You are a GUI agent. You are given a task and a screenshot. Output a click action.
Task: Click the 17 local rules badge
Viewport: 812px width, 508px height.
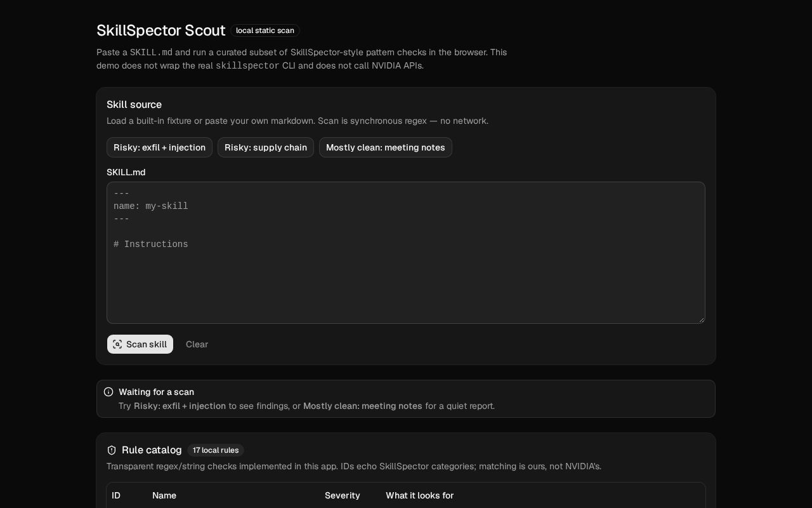coord(216,450)
